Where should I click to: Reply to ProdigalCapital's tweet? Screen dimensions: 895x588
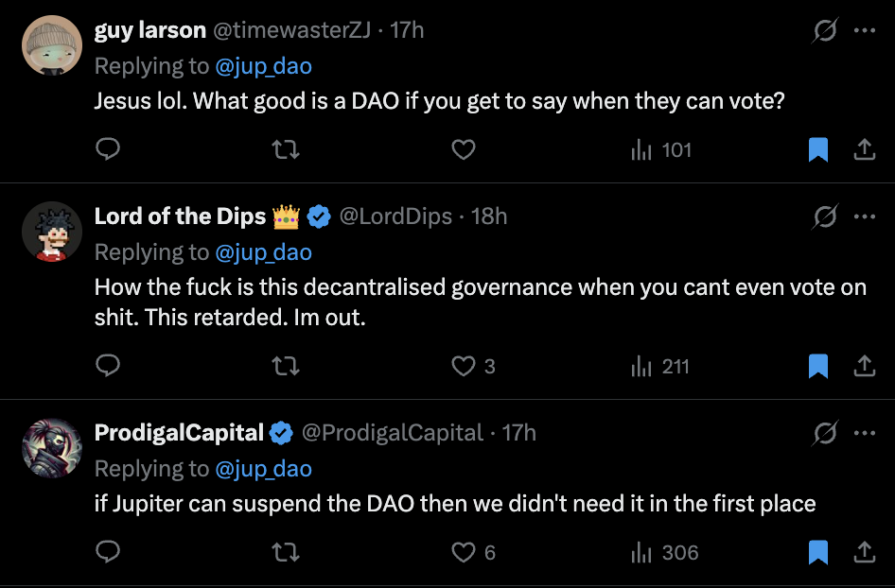click(x=108, y=552)
